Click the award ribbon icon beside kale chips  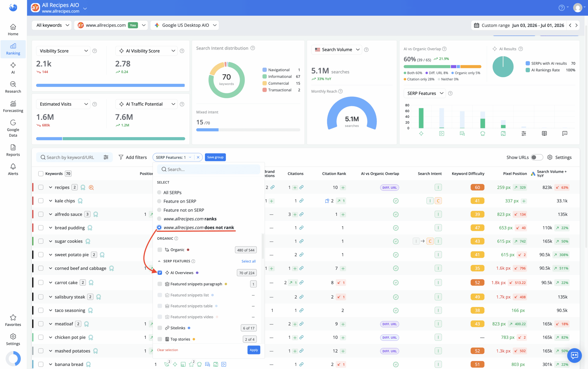point(80,201)
